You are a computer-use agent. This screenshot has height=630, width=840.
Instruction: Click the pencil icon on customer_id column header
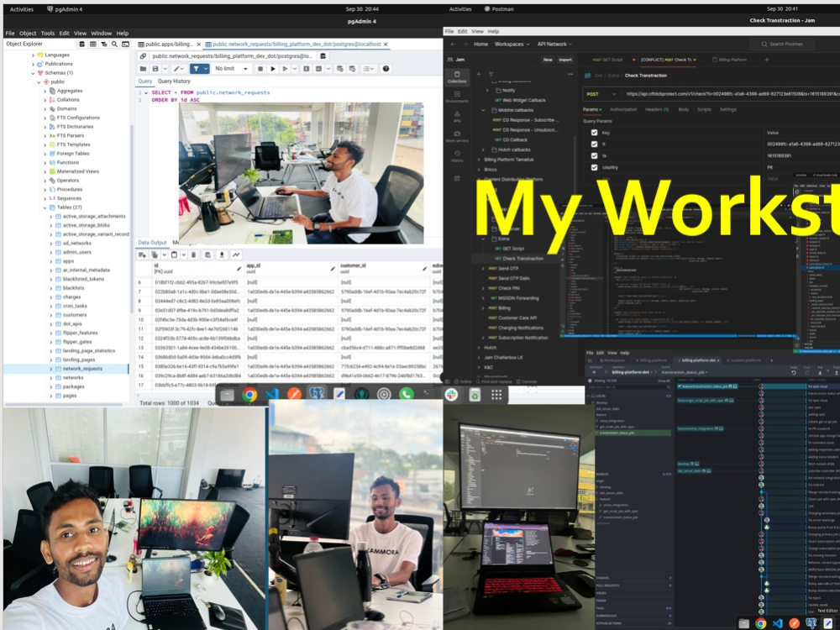(x=424, y=269)
